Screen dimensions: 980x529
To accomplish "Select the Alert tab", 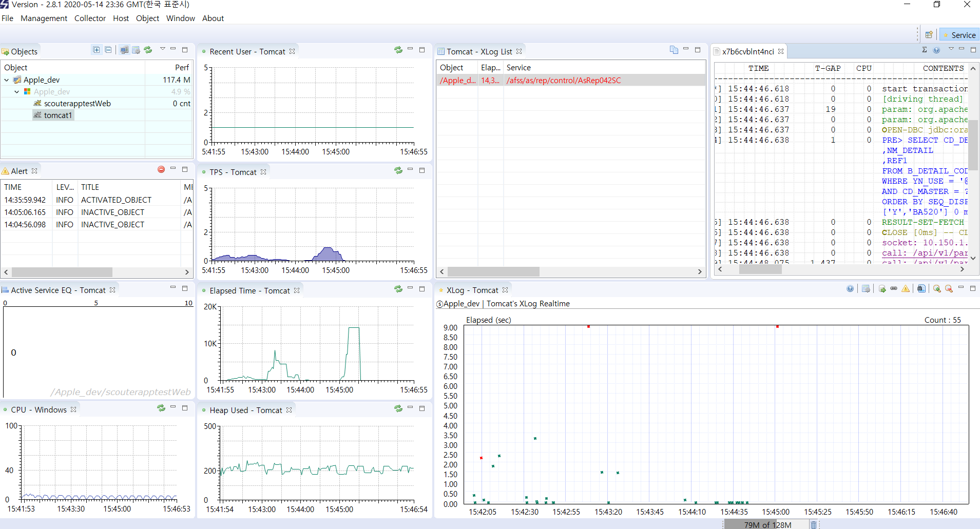I will point(20,171).
